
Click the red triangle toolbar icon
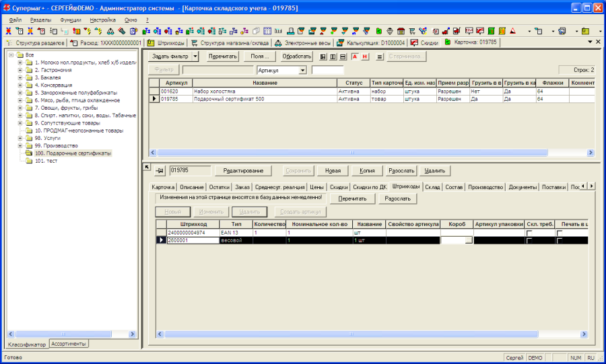click(x=512, y=31)
